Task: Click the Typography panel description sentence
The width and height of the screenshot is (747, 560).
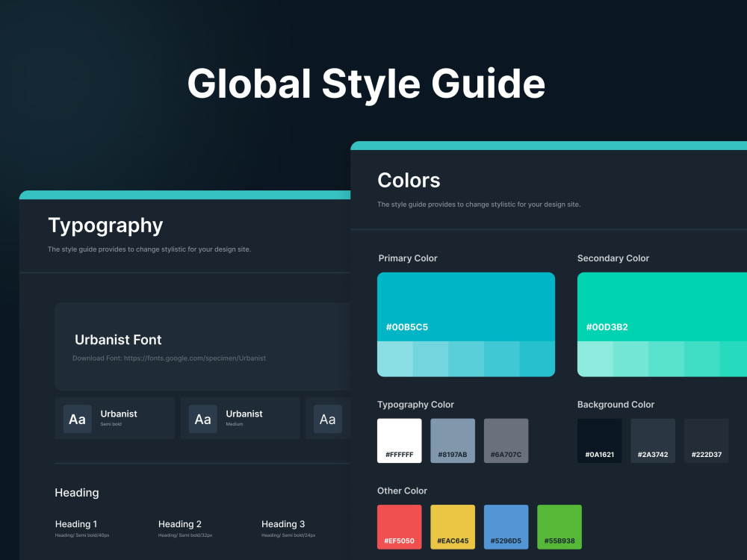Action: point(149,249)
